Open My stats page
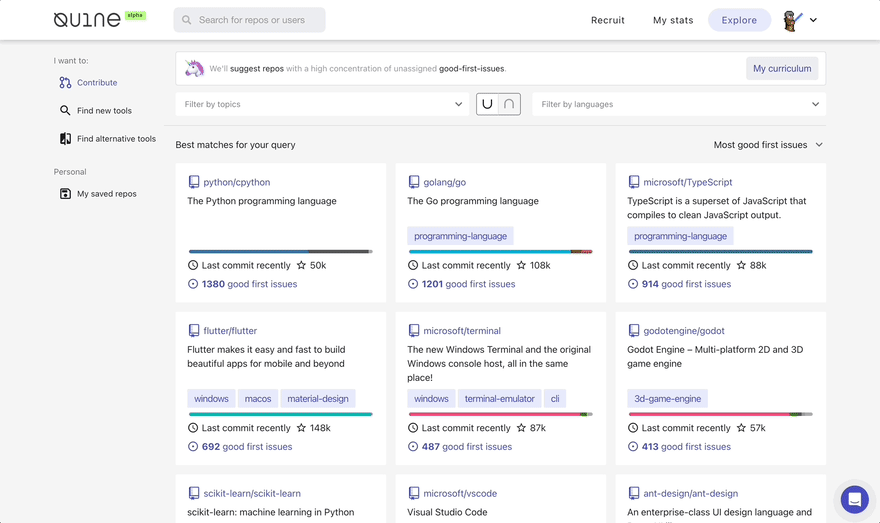This screenshot has height=523, width=880. 673,20
